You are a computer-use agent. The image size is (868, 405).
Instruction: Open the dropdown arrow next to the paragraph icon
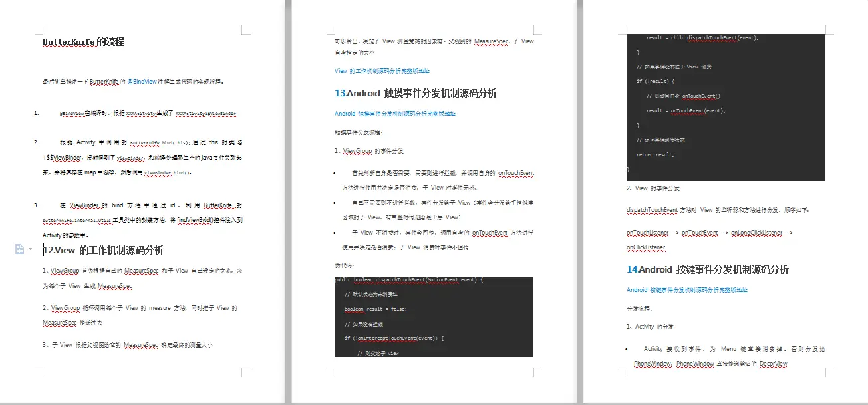pos(30,249)
